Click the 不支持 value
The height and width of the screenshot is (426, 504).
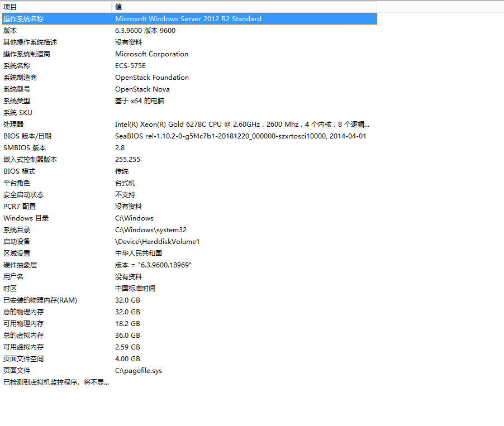click(125, 195)
